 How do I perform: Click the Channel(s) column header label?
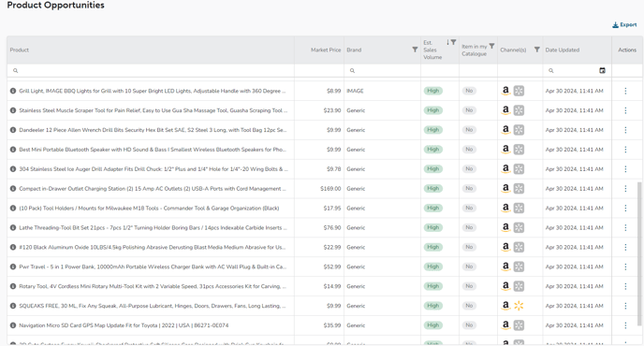click(x=513, y=50)
